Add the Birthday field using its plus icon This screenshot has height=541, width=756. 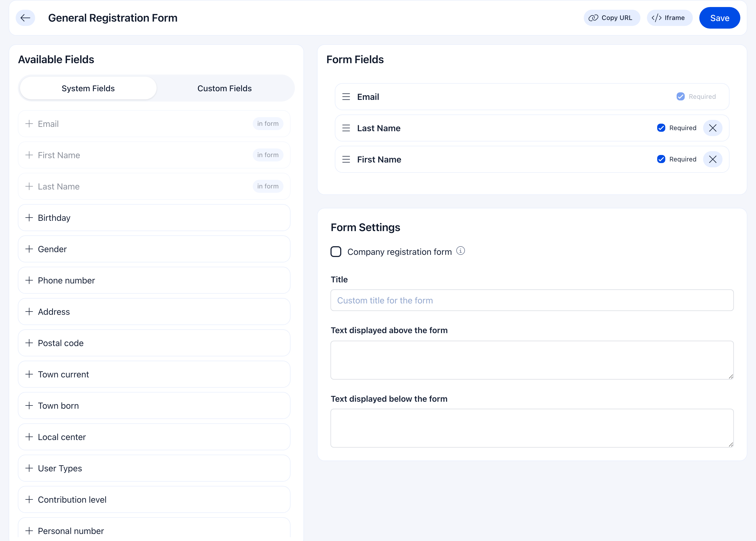click(x=29, y=218)
